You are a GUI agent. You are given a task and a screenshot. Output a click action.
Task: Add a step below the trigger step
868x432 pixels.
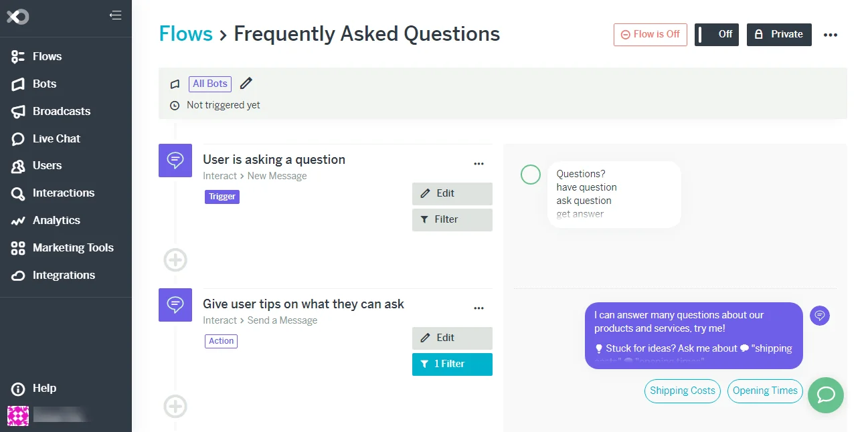coord(175,259)
